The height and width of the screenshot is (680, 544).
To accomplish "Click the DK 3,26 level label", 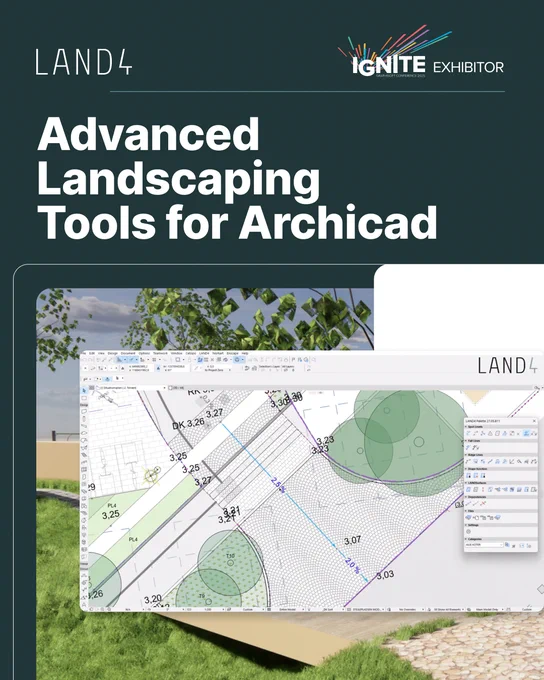I will (x=188, y=424).
